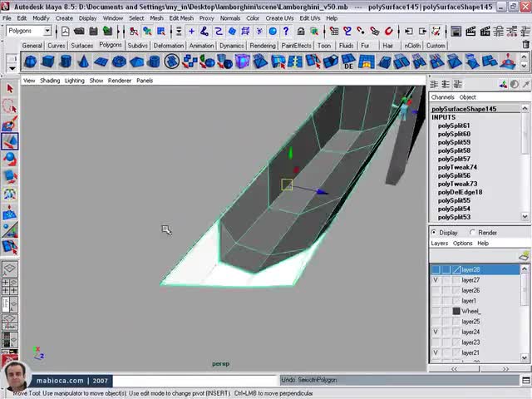Click the layer27 color swatch
This screenshot has width=532, height=399.
[456, 280]
